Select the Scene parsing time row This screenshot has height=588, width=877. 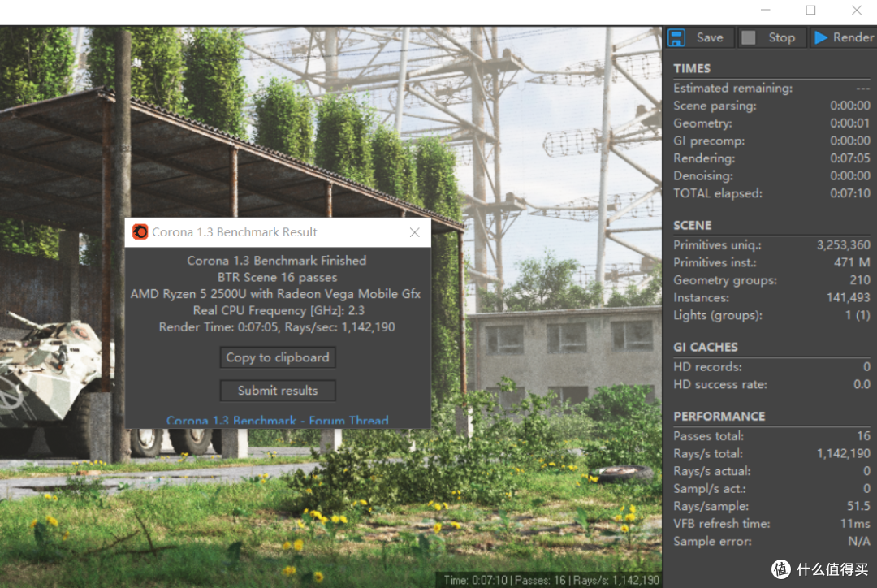[772, 106]
